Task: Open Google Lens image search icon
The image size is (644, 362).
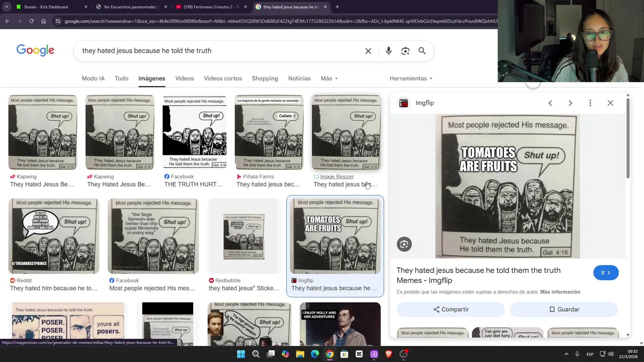Action: [406, 51]
